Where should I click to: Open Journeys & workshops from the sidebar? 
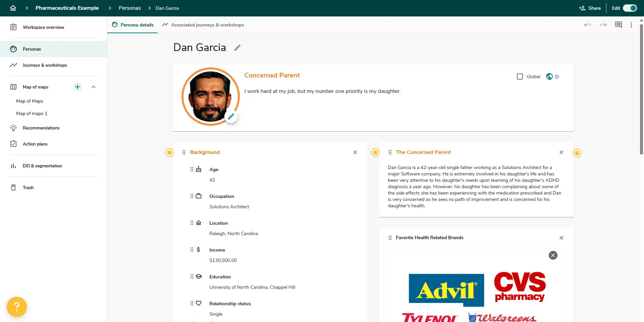pyautogui.click(x=45, y=65)
